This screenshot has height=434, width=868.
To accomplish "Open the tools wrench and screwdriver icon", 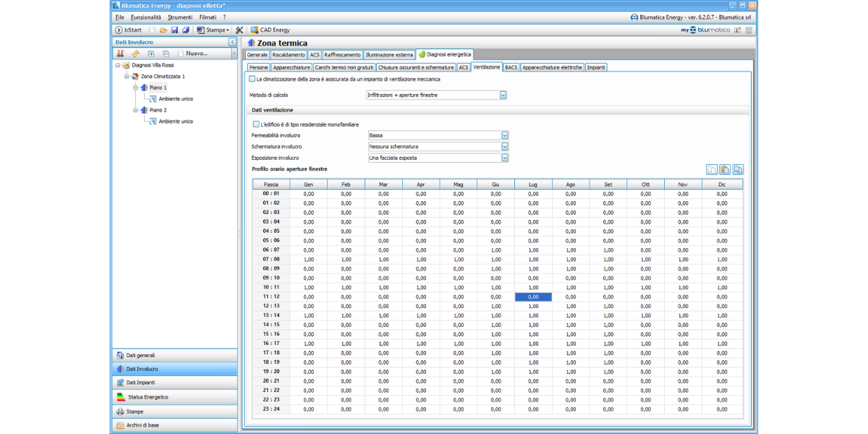I will 239,30.
